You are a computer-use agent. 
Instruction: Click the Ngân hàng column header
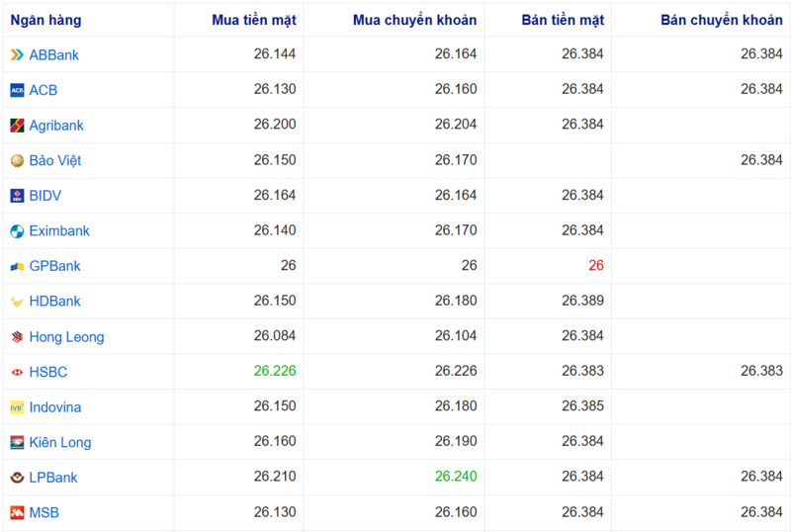pos(46,20)
